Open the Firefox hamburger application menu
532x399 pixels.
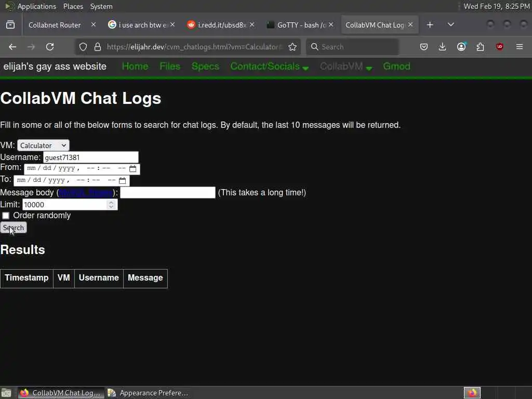point(520,47)
